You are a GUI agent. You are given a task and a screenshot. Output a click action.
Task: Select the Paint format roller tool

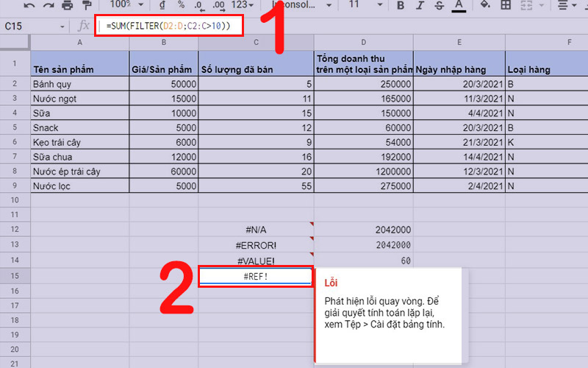88,5
